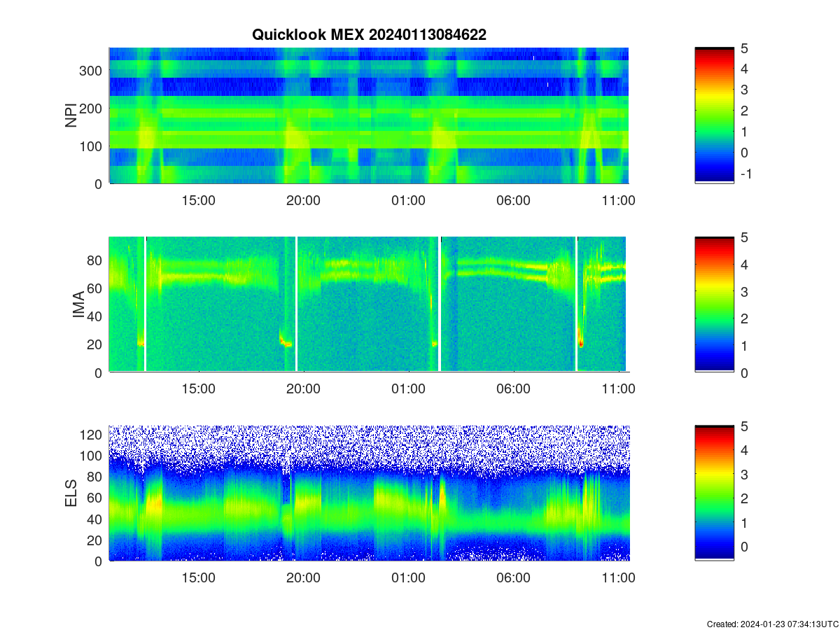Click the 11:00 tick under the NPI panel
840x630 pixels.
click(x=618, y=200)
